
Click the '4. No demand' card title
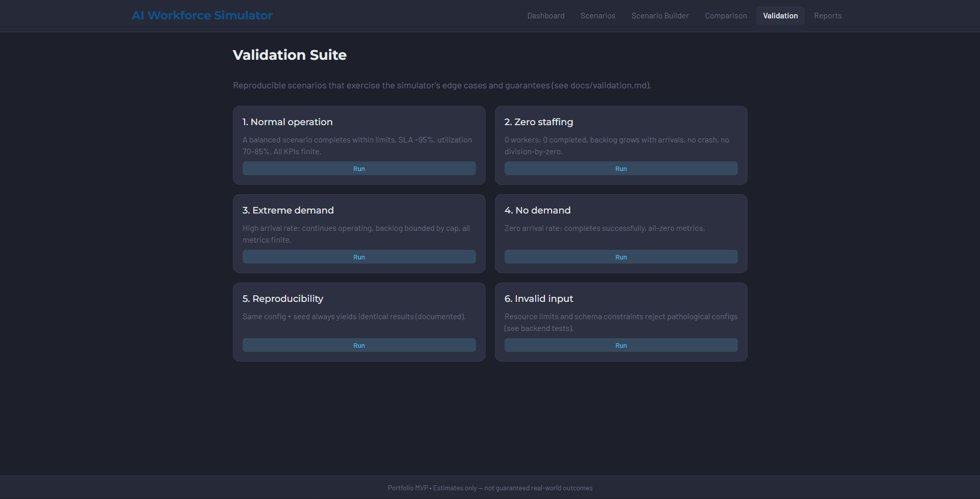pyautogui.click(x=537, y=210)
